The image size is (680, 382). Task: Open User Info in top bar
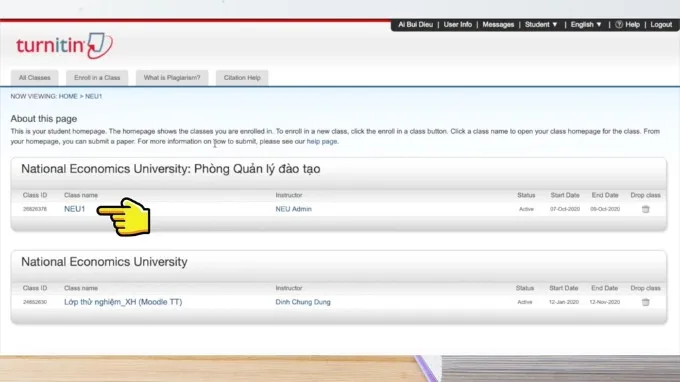[458, 25]
